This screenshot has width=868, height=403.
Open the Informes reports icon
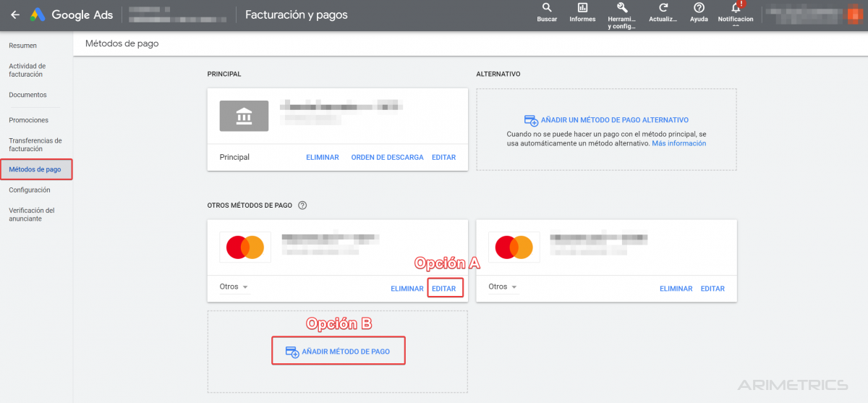(x=582, y=9)
